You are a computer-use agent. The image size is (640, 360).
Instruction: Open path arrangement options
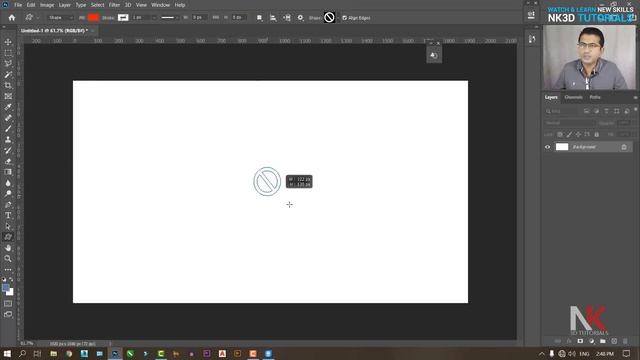[287, 18]
